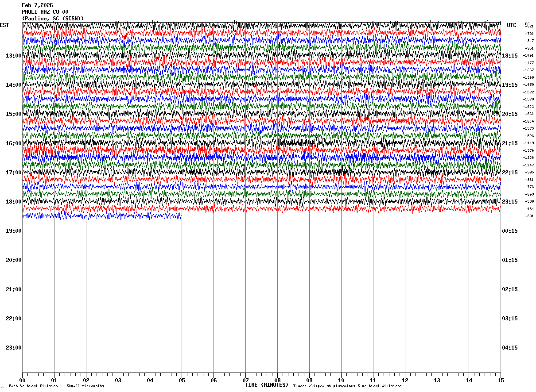Click the -1177 DC offset value

529,63
